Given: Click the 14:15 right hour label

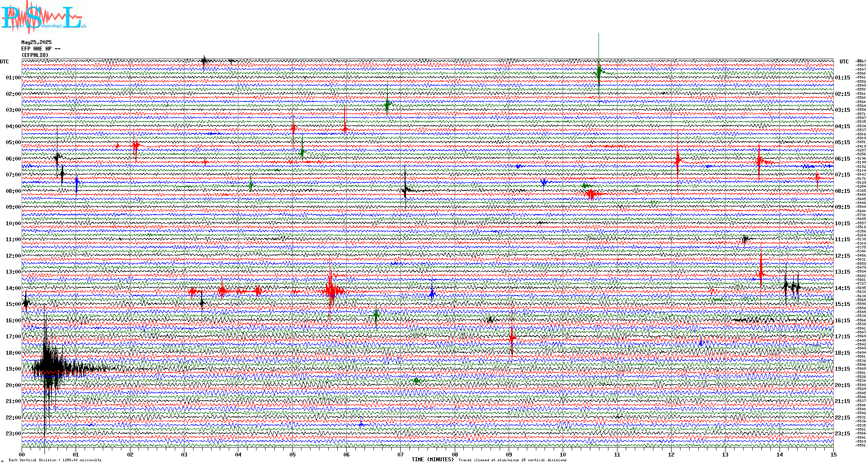Looking at the screenshot, I should coord(842,288).
